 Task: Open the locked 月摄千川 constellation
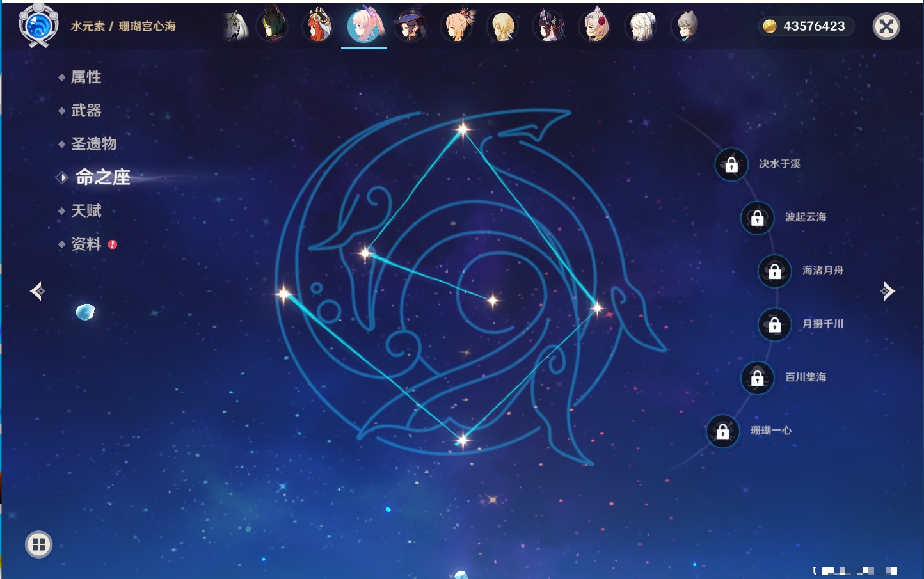775,324
